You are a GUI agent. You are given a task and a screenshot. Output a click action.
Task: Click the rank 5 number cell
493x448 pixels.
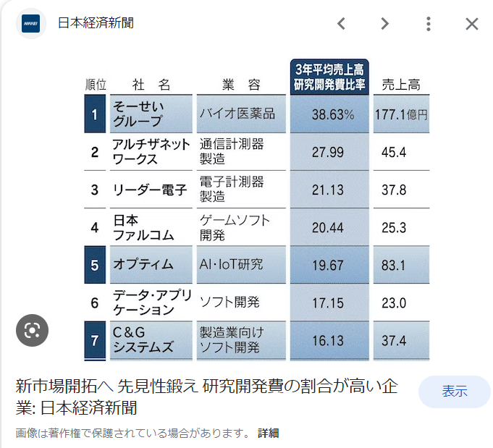95,265
